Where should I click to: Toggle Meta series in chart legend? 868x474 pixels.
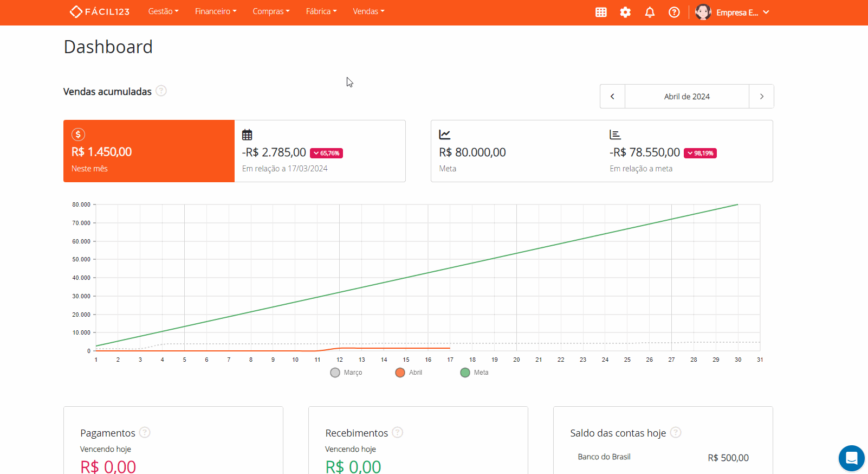coord(474,373)
